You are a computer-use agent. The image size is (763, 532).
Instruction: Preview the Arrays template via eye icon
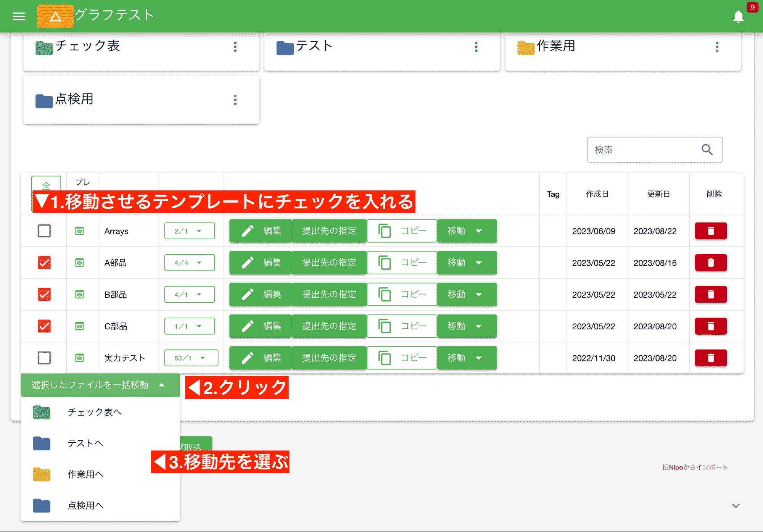tap(79, 231)
